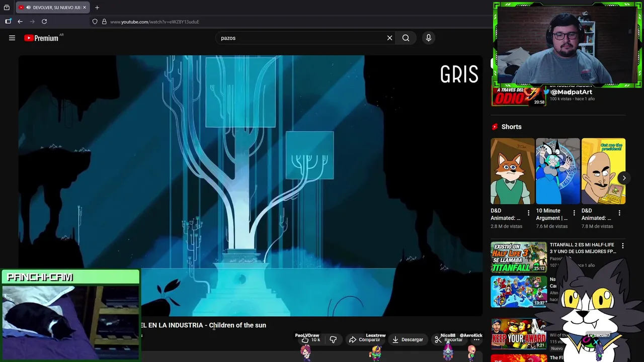Close the DEVOLVER video tab

click(x=85, y=8)
